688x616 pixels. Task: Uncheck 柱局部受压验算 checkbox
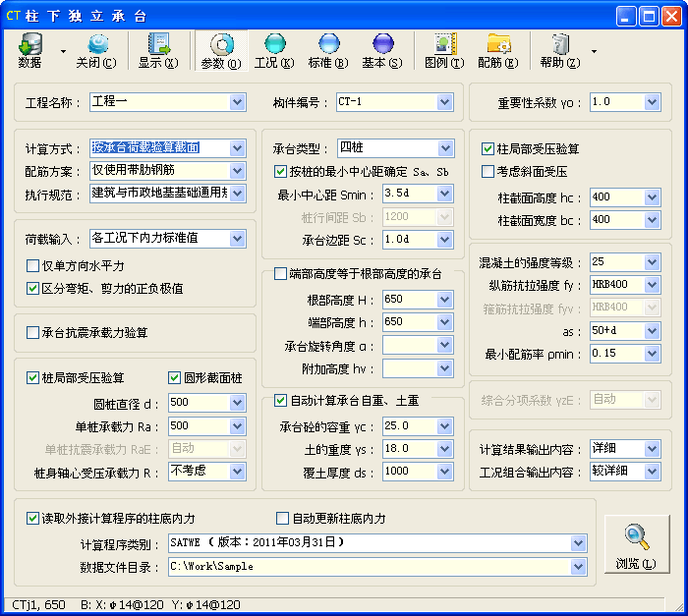487,149
